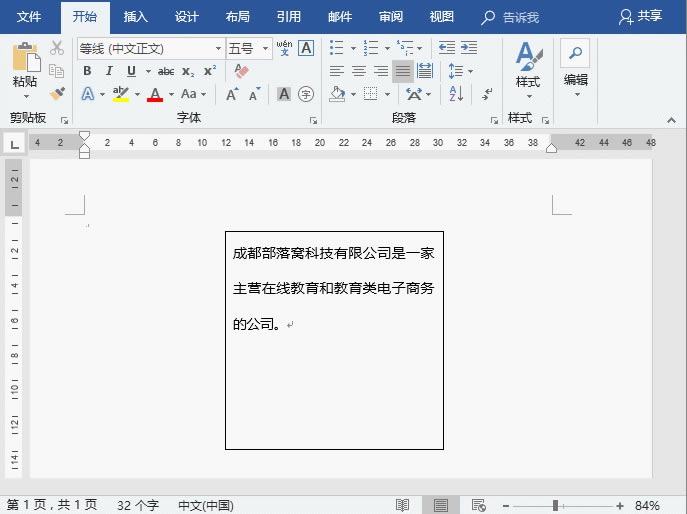Toggle strikethrough abc formatting

pos(166,71)
